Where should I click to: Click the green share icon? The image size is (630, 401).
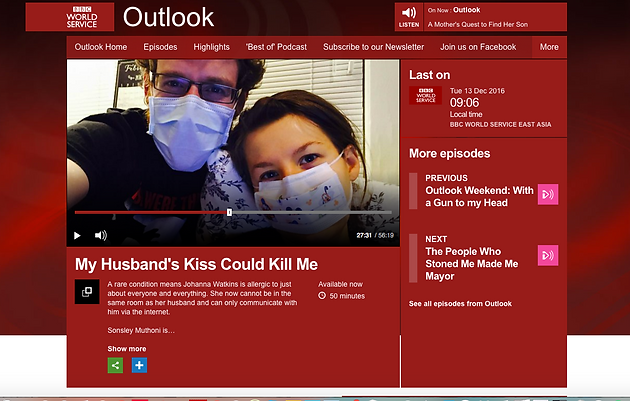pyautogui.click(x=115, y=365)
